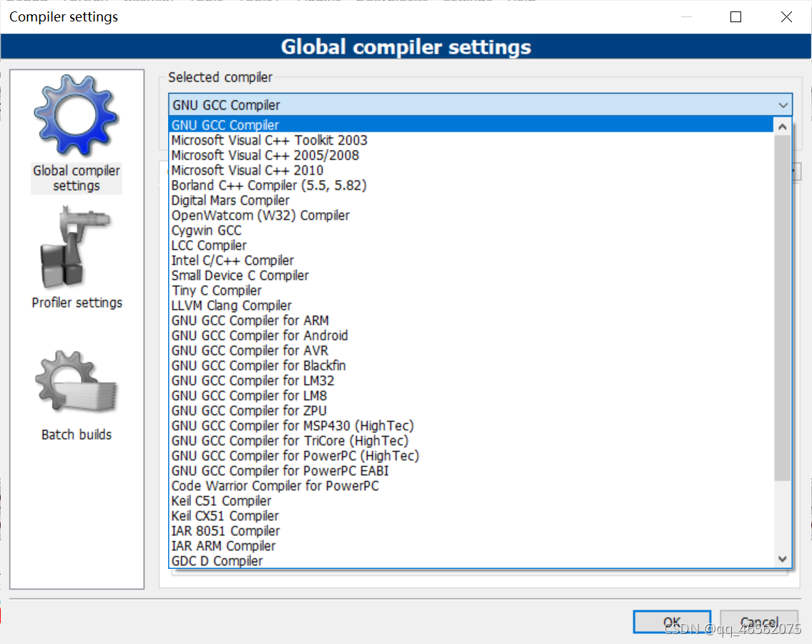Select IAR 8051 Compiler
Image resolution: width=812 pixels, height=644 pixels.
click(471, 531)
